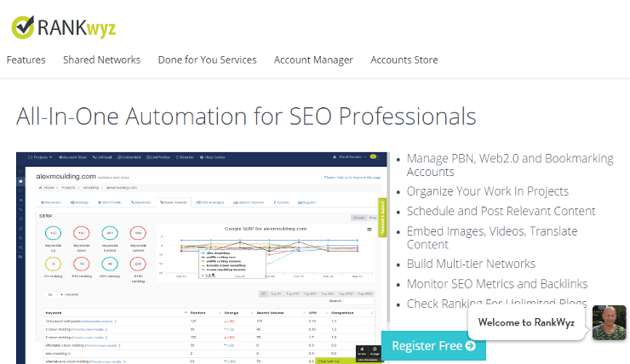Open Help Center in the dashboard preview
The width and height of the screenshot is (630, 364).
coord(213,157)
